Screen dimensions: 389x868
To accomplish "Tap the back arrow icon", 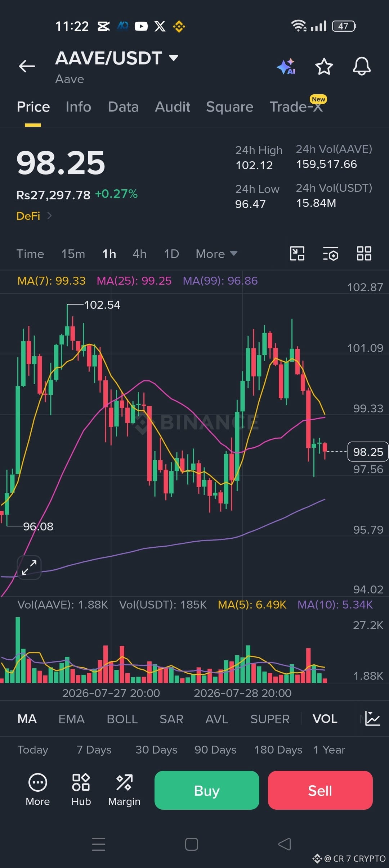I will click(27, 66).
